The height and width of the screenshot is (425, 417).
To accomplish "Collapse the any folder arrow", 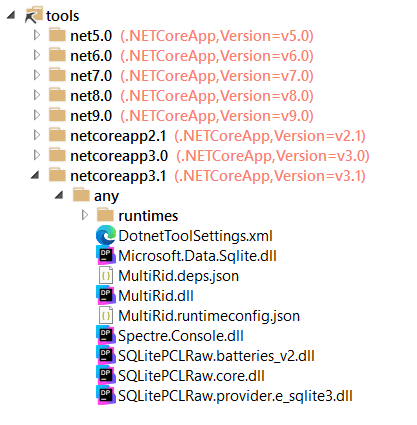I will [59, 195].
